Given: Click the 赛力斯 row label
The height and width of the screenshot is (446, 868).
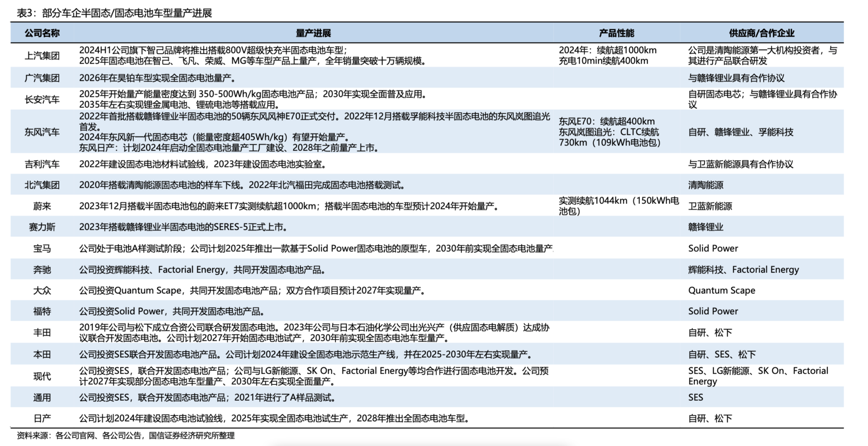Looking at the screenshot, I should pos(42,227).
